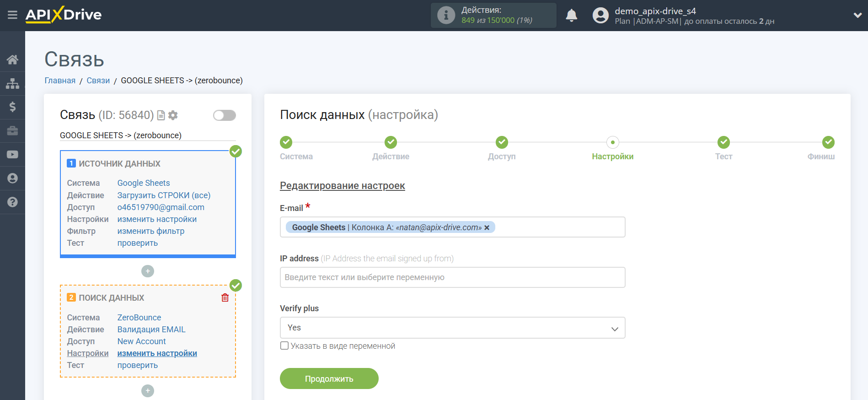Click the dollar billing icon in sidebar

coord(12,107)
